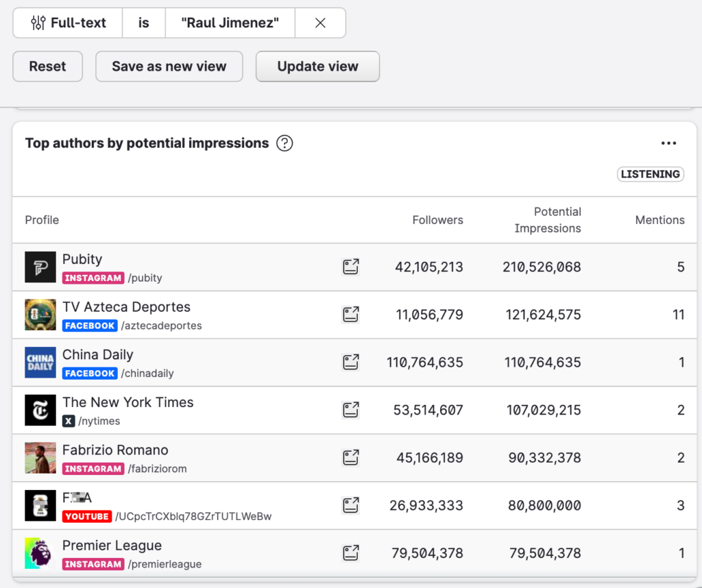
Task: Click the INSTAGRAM tag under Pubity
Action: (93, 278)
